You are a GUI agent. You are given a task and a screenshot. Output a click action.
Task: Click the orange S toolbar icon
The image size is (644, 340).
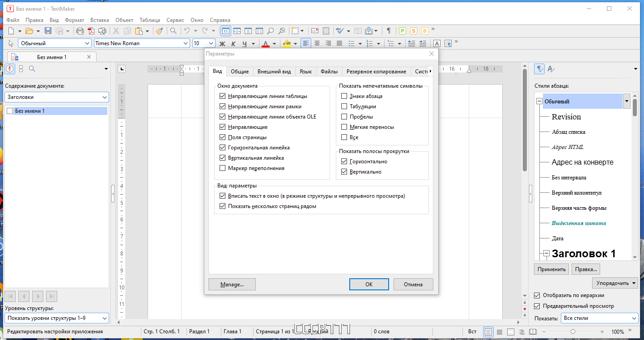click(414, 31)
